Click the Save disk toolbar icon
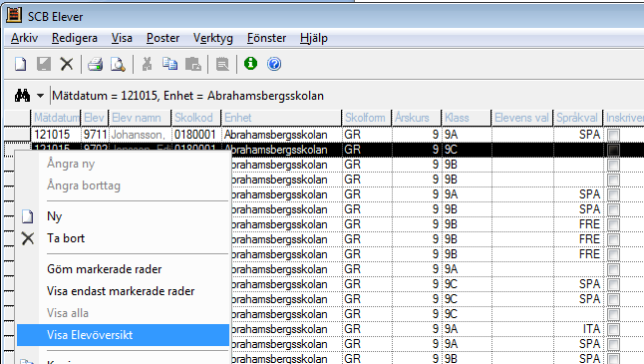The image size is (644, 364). point(44,64)
